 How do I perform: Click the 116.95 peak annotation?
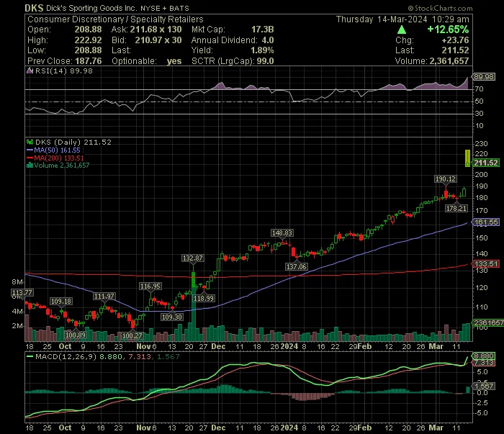point(150,286)
